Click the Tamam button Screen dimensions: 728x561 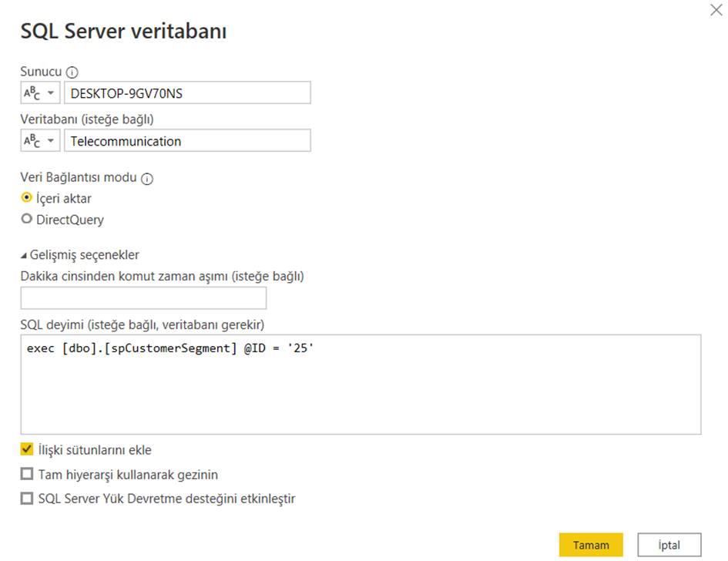(592, 544)
